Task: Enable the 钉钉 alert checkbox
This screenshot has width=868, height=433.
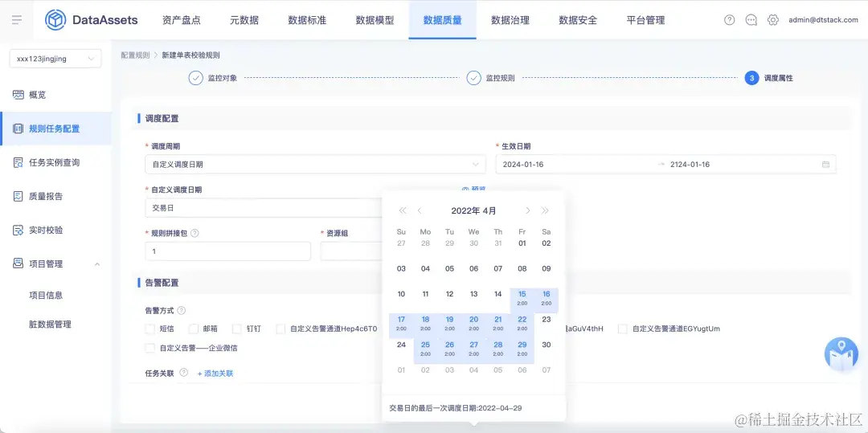Action: [x=237, y=329]
